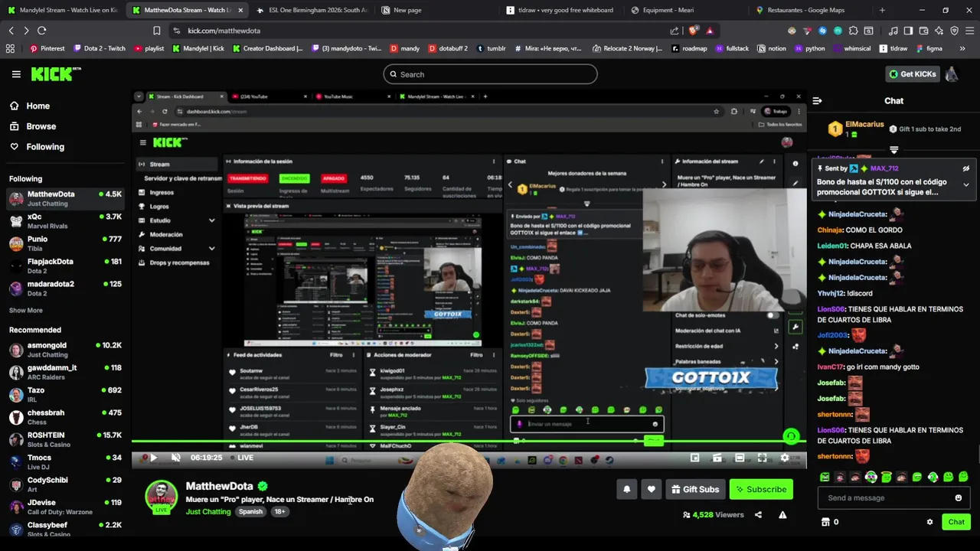Go to Home in the sidebar

29,106
